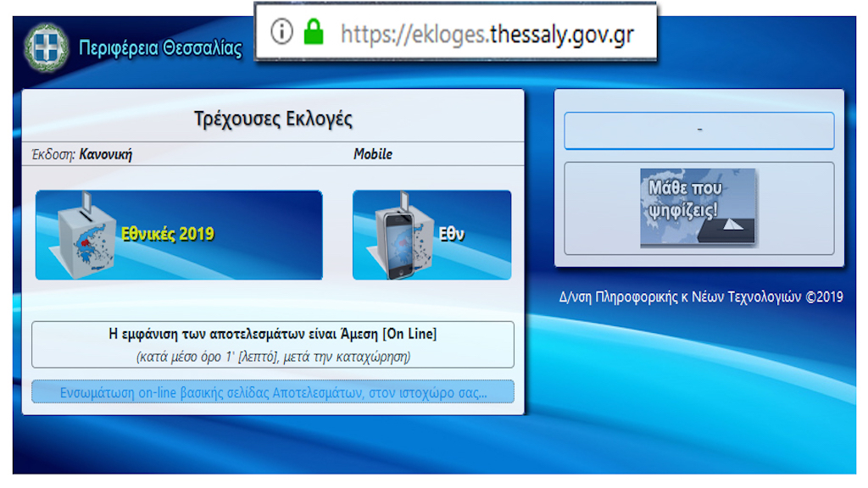Click the ballot box Greece map icon

tap(83, 236)
